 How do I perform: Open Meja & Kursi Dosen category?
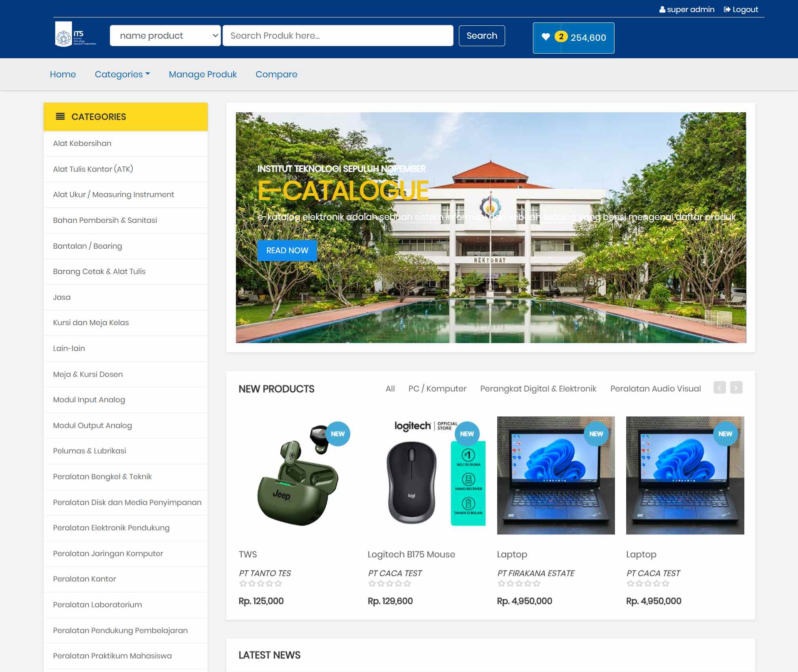(x=126, y=374)
